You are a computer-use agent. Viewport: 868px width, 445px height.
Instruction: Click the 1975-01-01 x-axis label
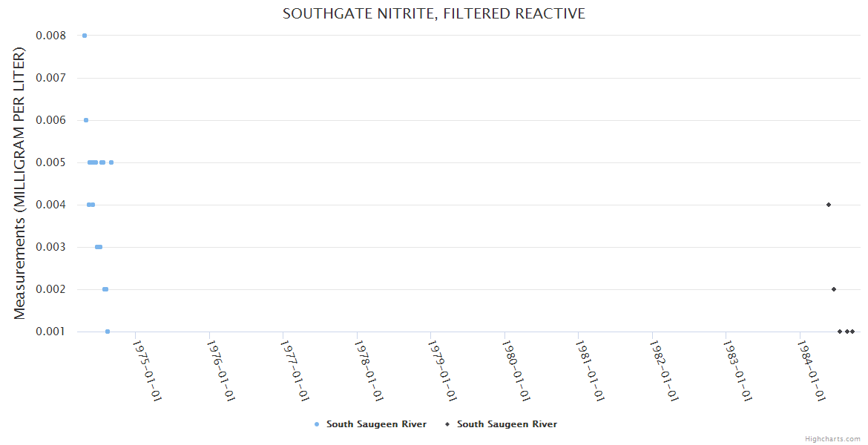point(148,370)
